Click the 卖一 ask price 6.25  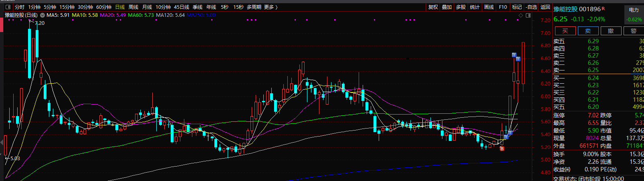(593, 70)
